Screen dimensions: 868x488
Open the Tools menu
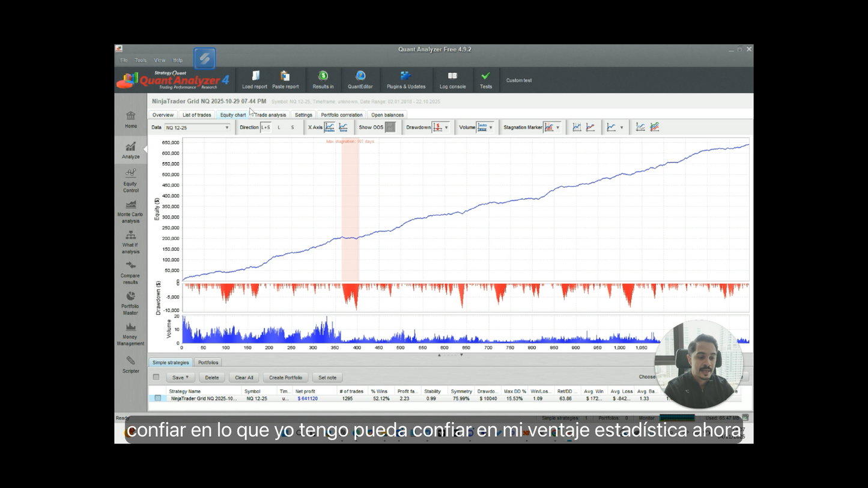(141, 60)
